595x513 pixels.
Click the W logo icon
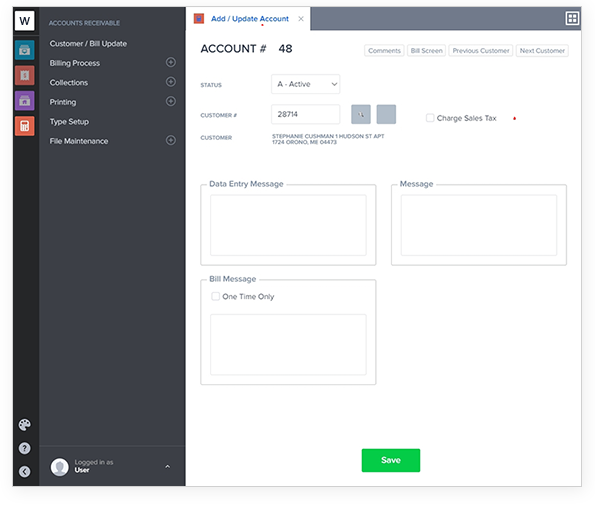coord(25,20)
